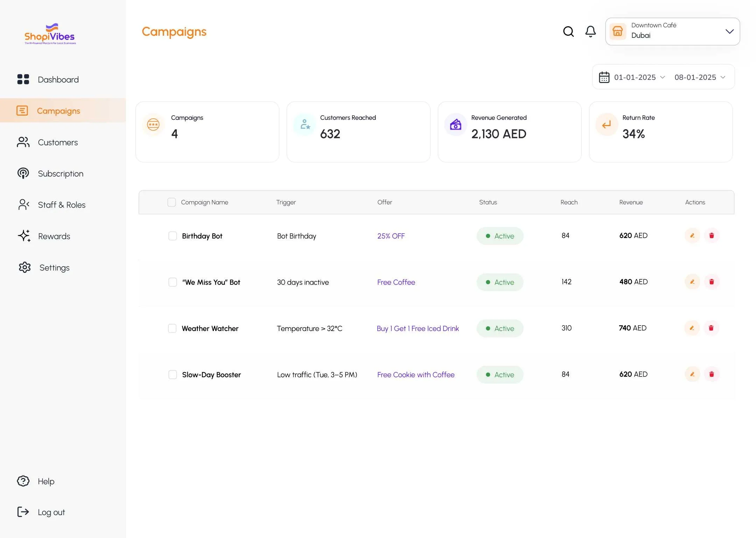Image resolution: width=756 pixels, height=538 pixels.
Task: Delete the Weather Watcher campaign
Action: [x=711, y=328]
